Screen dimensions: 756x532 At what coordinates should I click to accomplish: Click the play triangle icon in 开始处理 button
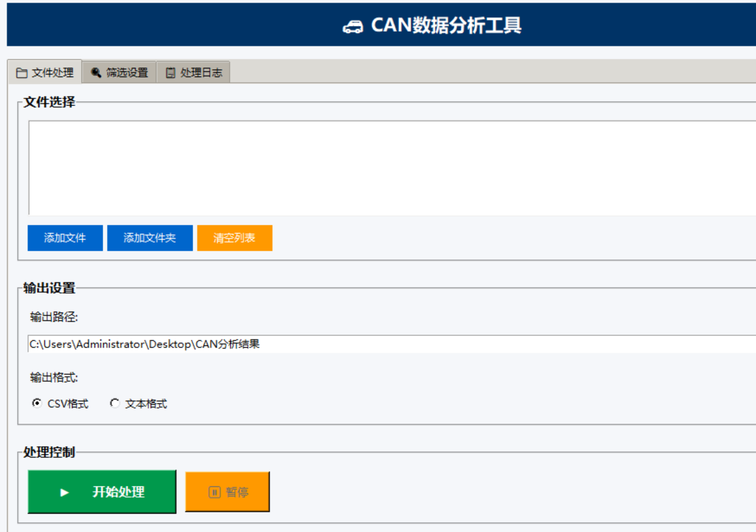coord(65,491)
